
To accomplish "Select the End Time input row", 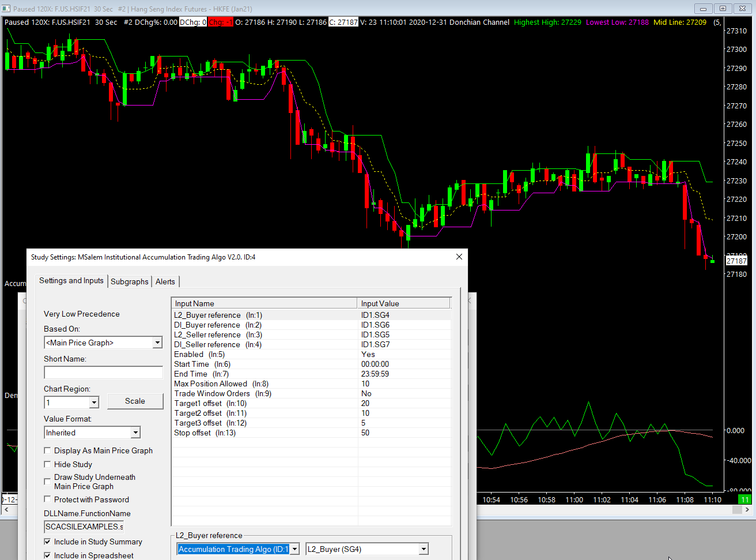I will click(x=311, y=374).
